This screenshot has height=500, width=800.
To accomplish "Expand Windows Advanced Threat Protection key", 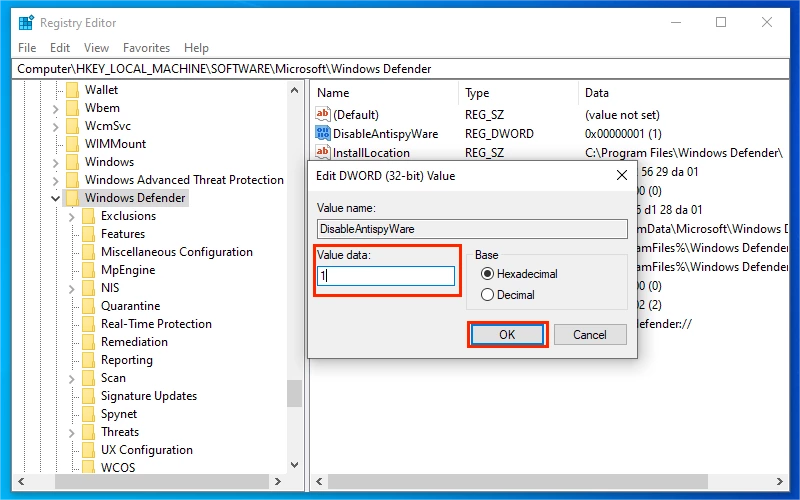I will pyautogui.click(x=56, y=181).
